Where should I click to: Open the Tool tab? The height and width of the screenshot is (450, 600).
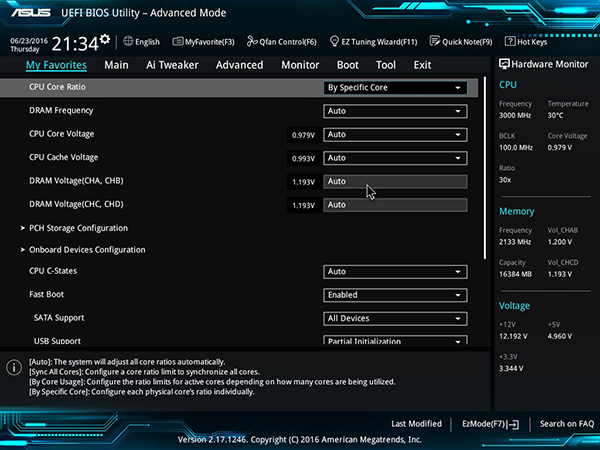386,65
